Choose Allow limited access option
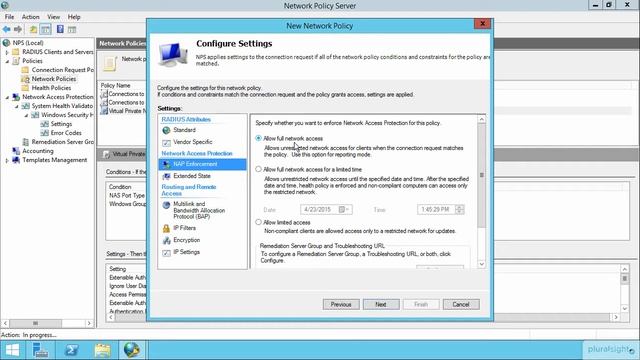Viewport: 640px width, 360px height. (x=258, y=222)
